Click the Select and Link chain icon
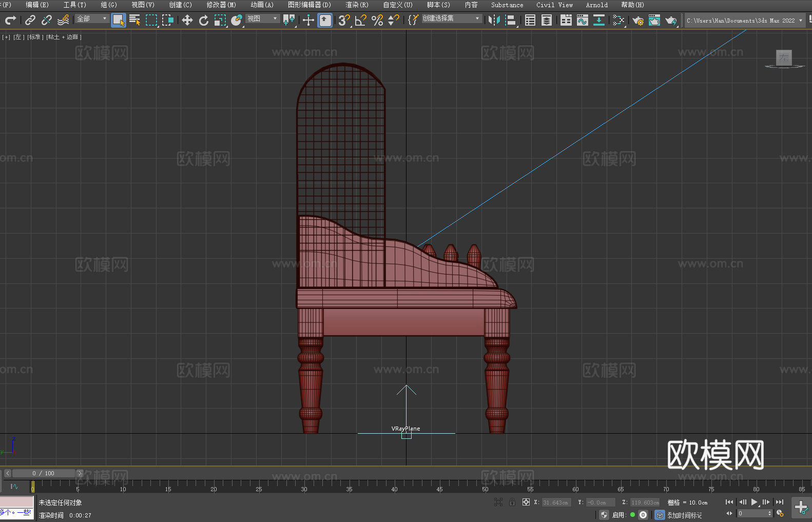Screen dimensions: 812x522 (x=30, y=20)
